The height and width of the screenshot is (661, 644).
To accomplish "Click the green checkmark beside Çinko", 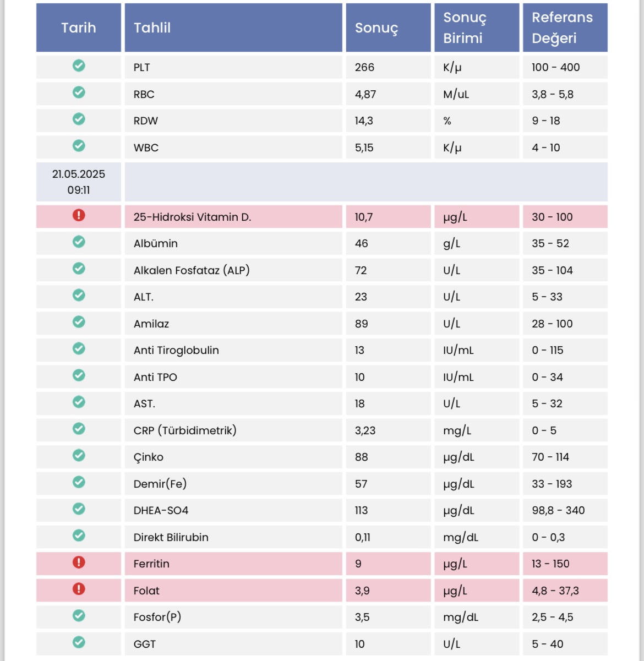I will click(x=79, y=455).
